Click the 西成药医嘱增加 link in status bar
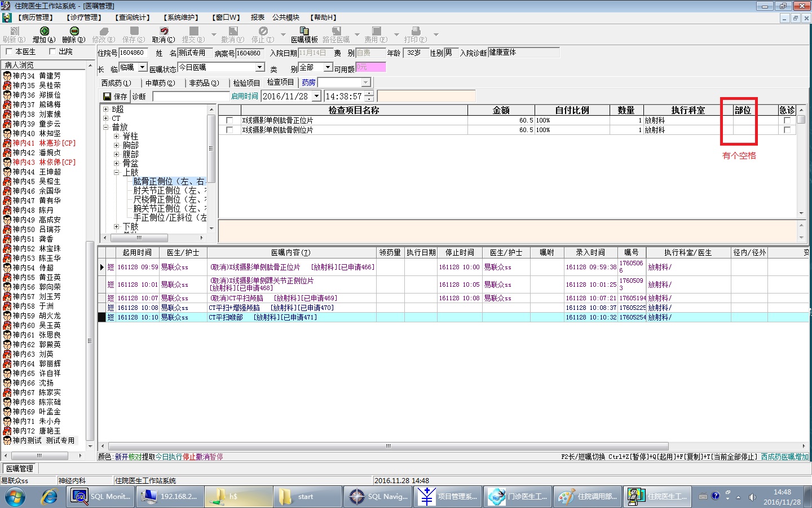The image size is (812, 508). pos(784,457)
